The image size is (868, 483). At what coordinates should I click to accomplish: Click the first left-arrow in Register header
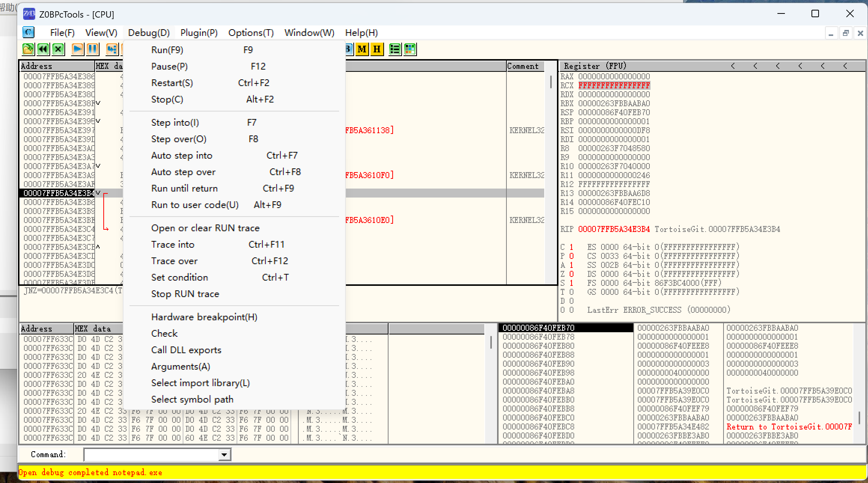[x=733, y=66]
